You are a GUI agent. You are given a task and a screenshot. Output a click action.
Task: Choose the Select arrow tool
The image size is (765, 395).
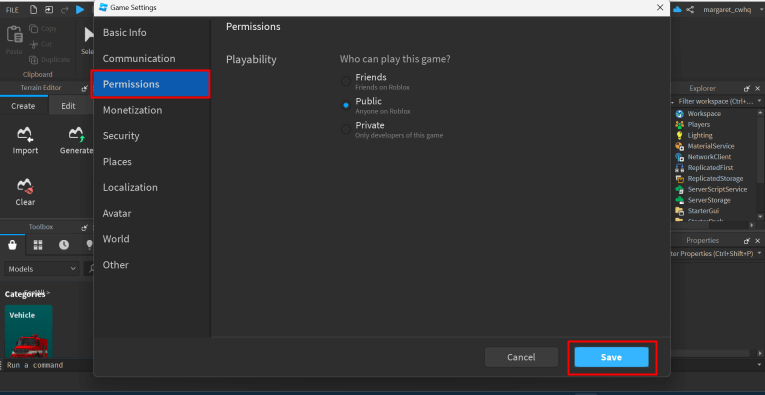coord(88,35)
